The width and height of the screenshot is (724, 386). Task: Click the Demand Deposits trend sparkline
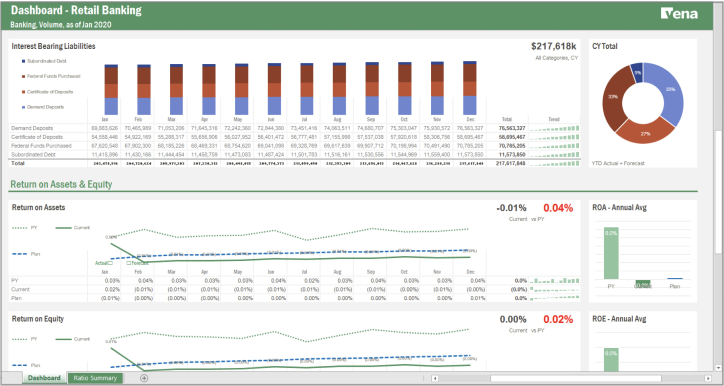coord(555,128)
